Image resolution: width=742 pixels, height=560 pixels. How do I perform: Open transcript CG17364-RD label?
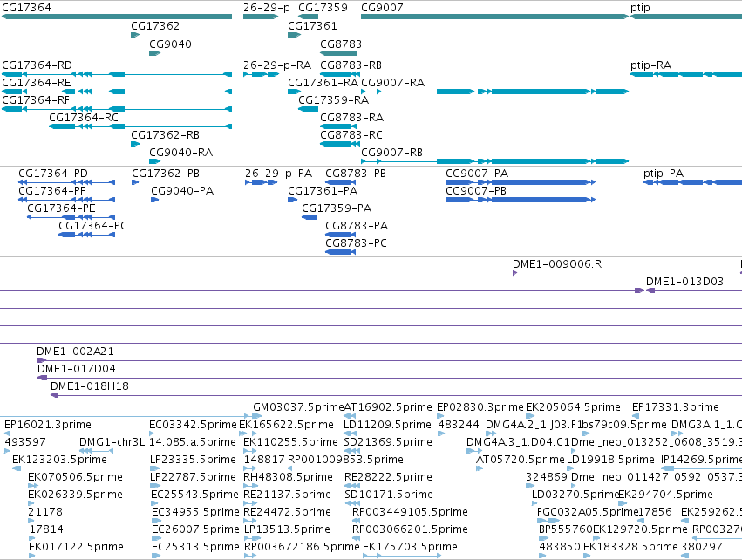(x=37, y=65)
